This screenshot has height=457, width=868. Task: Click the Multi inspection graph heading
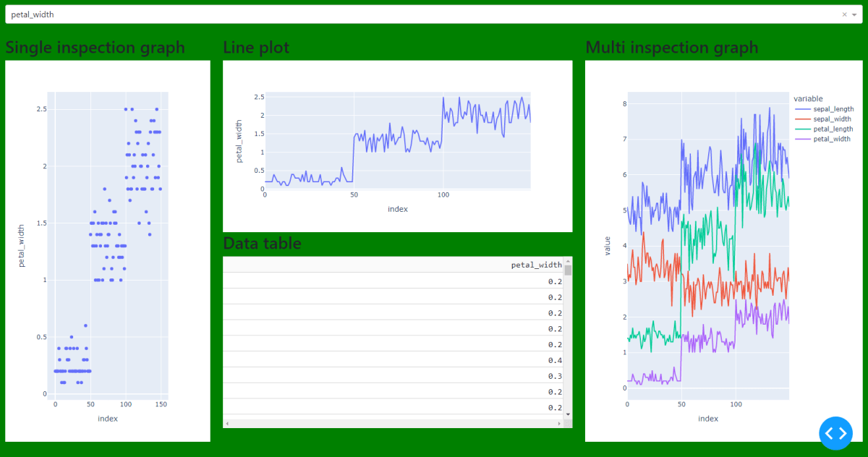672,48
